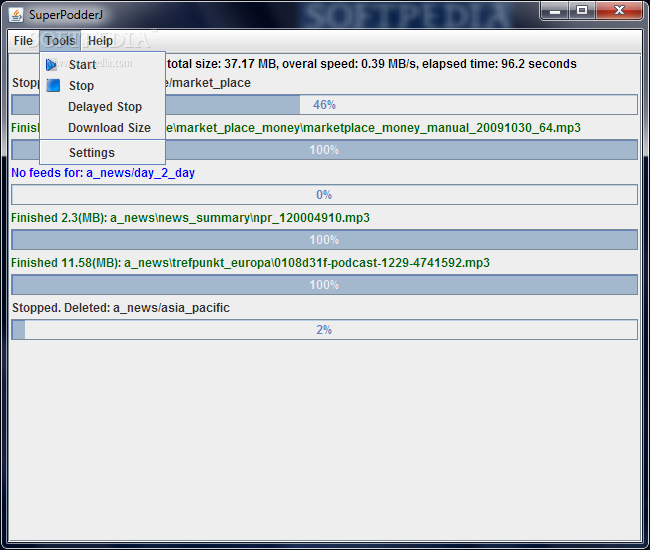Minimize the SuperPodderJ window
The width and height of the screenshot is (650, 550).
pyautogui.click(x=555, y=10)
